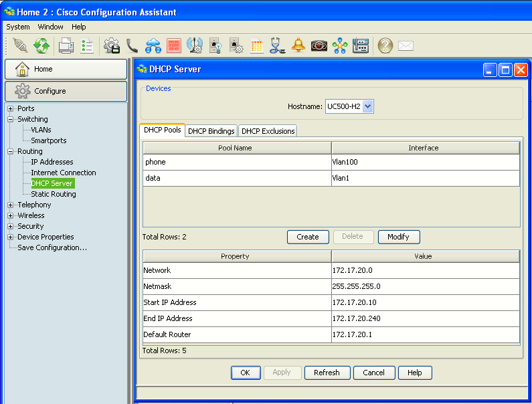
Task: Click the Start IP value 172.17.20.10
Action: tap(426, 302)
